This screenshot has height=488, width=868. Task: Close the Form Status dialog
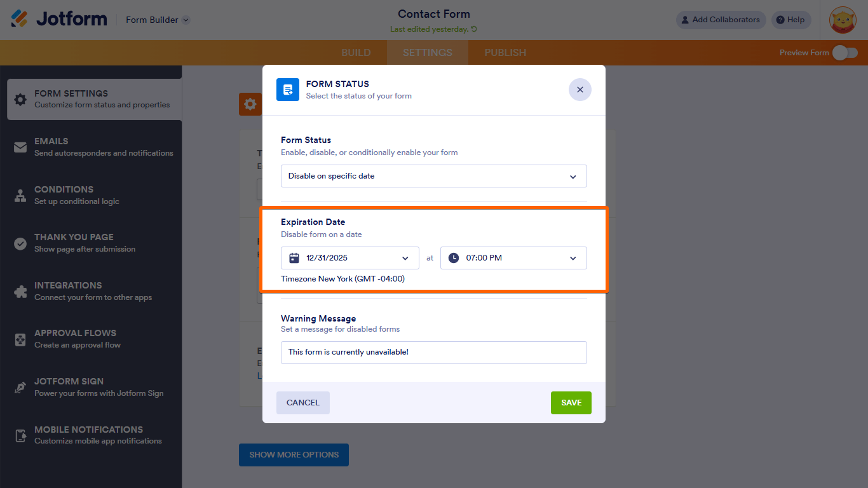[x=580, y=90]
